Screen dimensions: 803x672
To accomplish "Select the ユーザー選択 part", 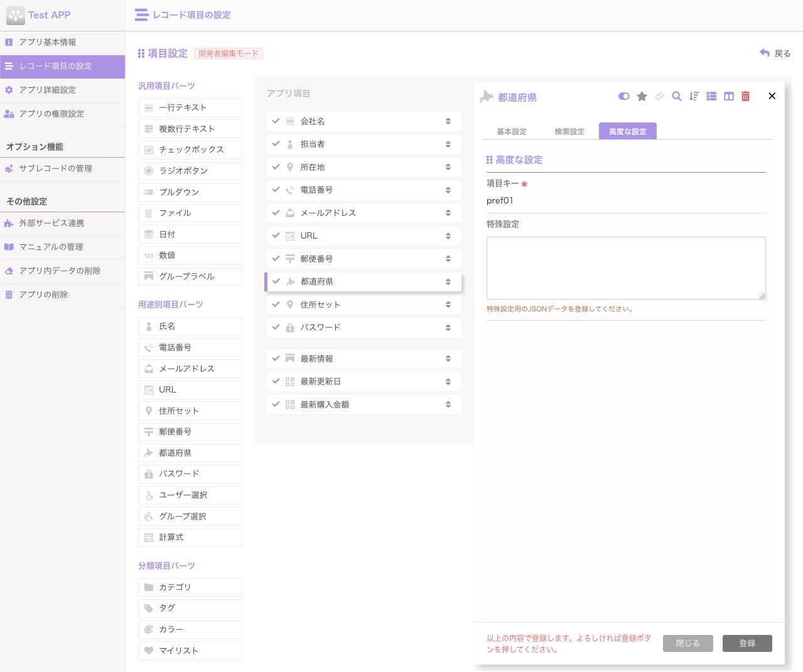I will click(190, 495).
